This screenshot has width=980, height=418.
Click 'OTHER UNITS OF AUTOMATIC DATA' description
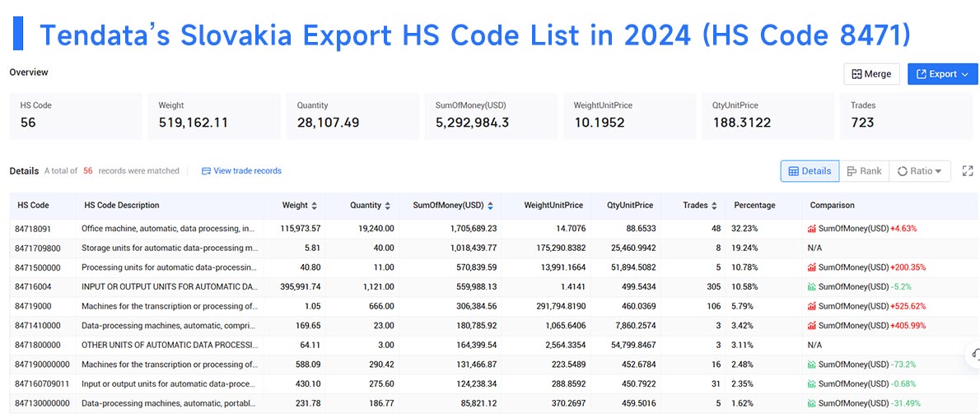click(169, 345)
